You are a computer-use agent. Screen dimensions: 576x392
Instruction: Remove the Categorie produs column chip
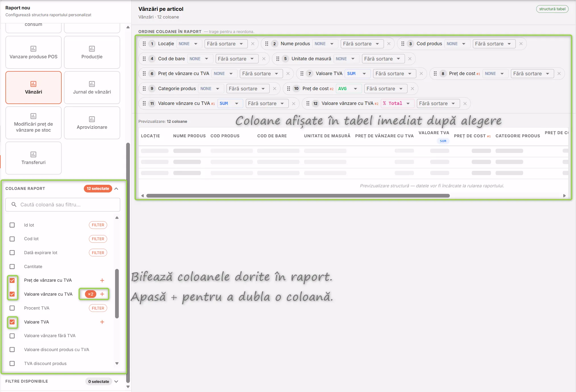[x=275, y=89]
